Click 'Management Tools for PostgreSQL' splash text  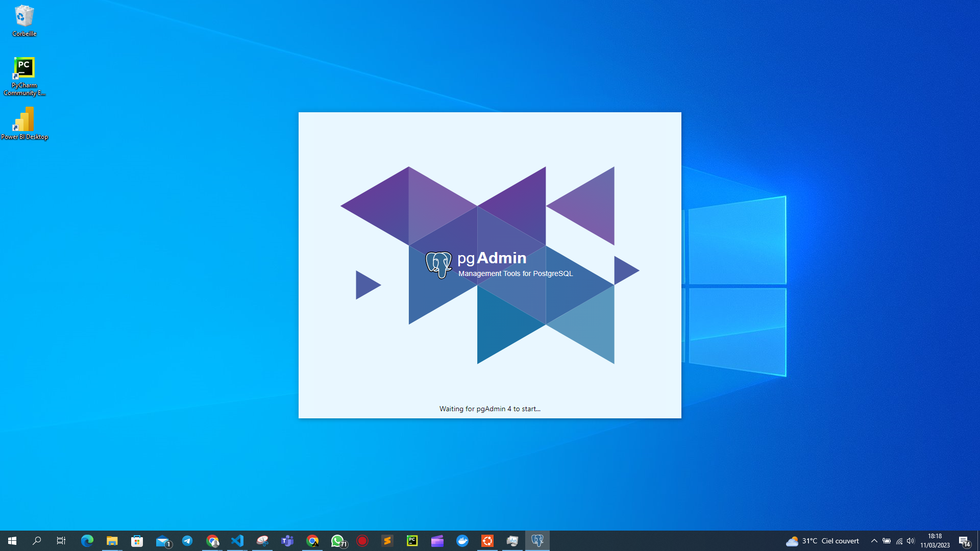(516, 273)
